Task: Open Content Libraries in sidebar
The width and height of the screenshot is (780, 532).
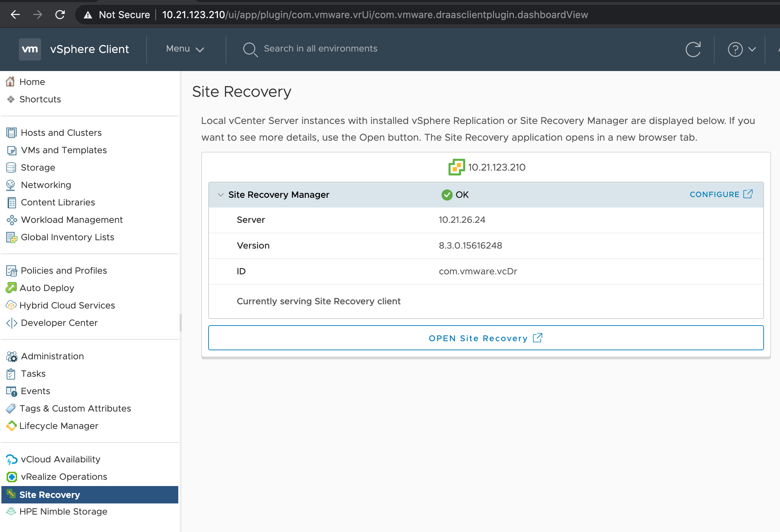Action: click(x=58, y=202)
